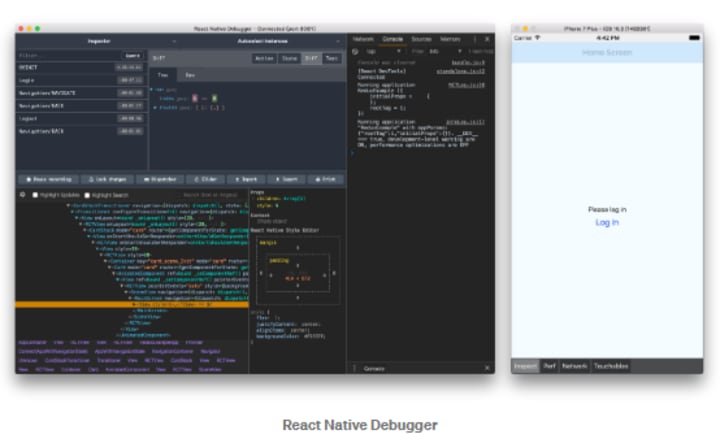
Task: Select the Login action row
Action: [x=81, y=80]
